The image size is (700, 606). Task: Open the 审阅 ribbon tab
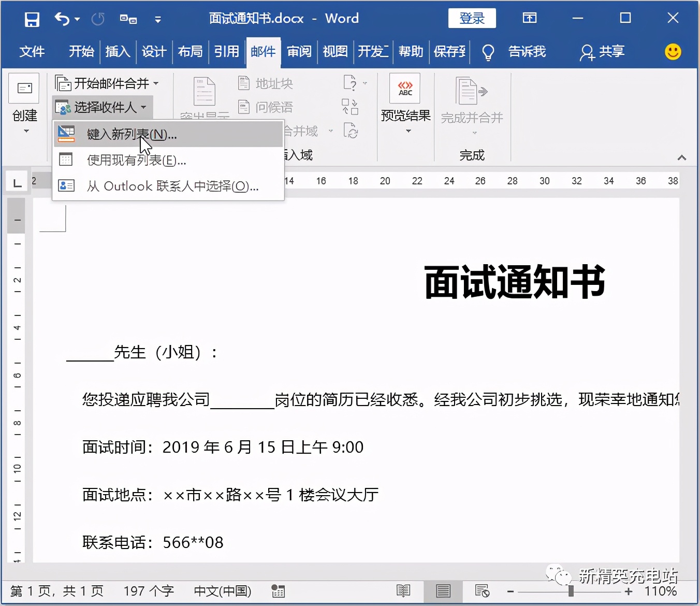[299, 51]
